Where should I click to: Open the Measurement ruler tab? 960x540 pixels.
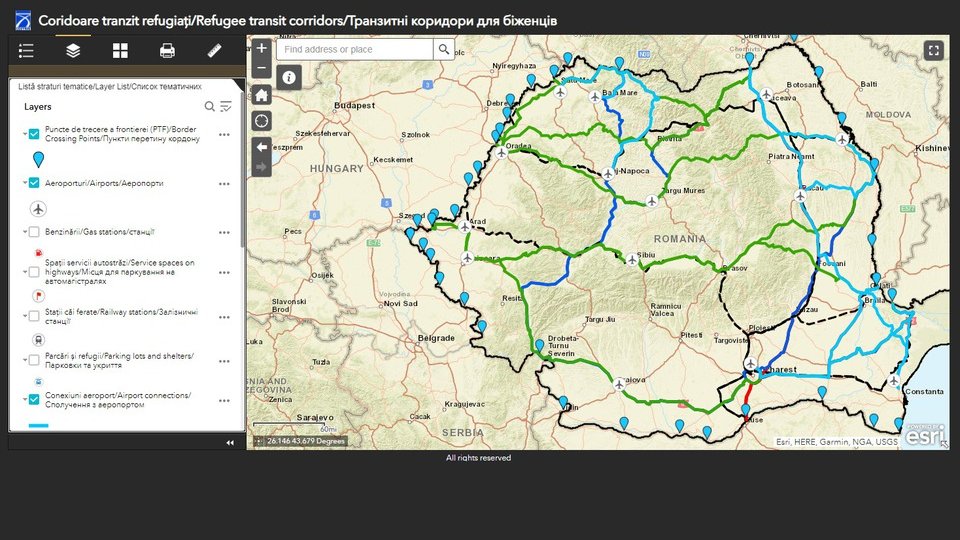pos(214,51)
